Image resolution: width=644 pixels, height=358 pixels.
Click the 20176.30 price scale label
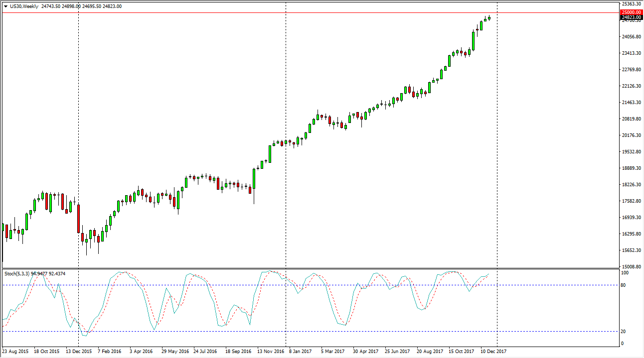(x=631, y=135)
